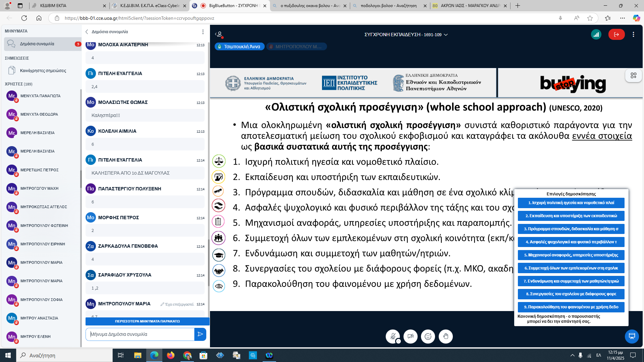The height and width of the screenshot is (362, 644).
Task: Vote poll option 8 Συνεργασίες του σχολείου
Action: click(571, 294)
